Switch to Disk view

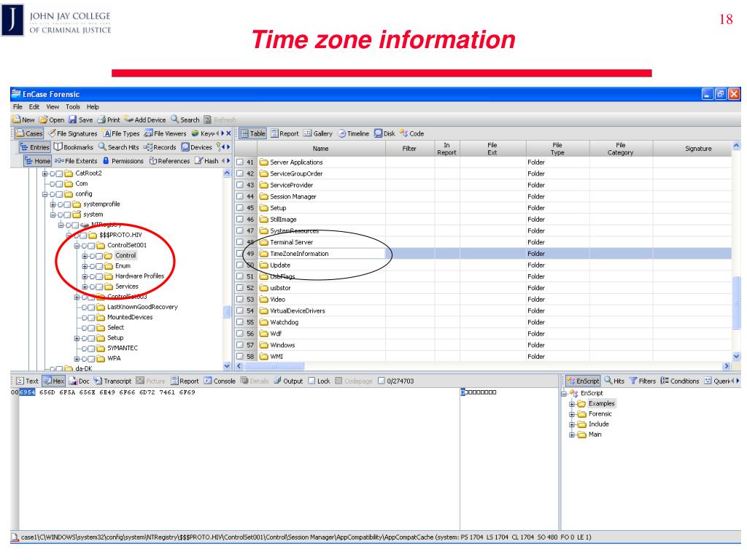[384, 134]
